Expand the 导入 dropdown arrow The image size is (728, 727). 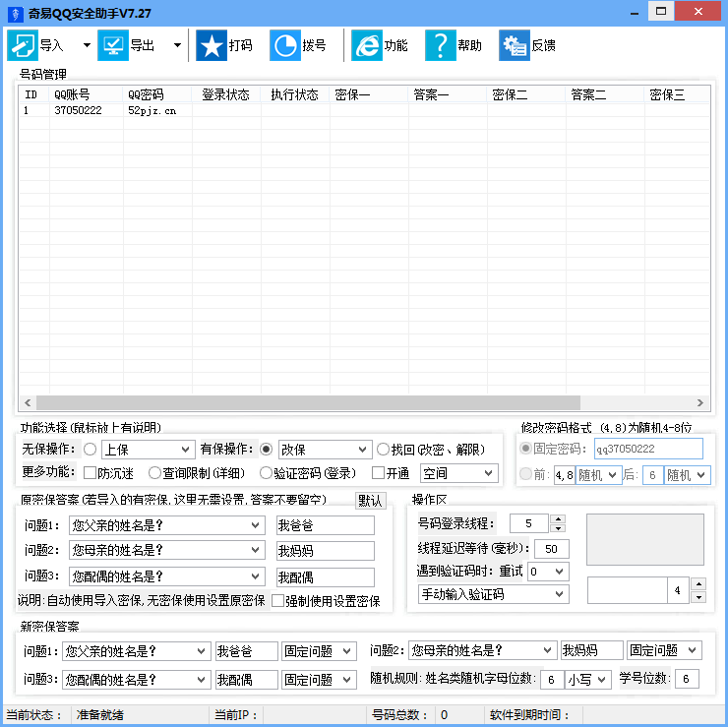coord(87,45)
